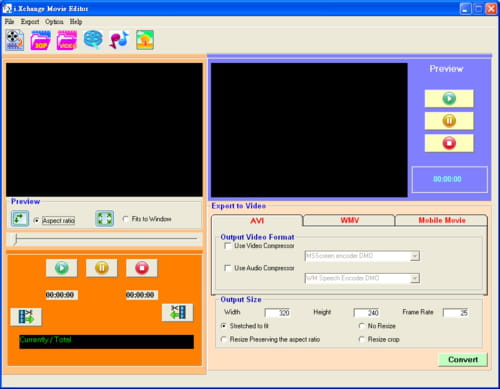Click the 3GP folder toolbar icon
This screenshot has height=389, width=500.
pos(40,40)
